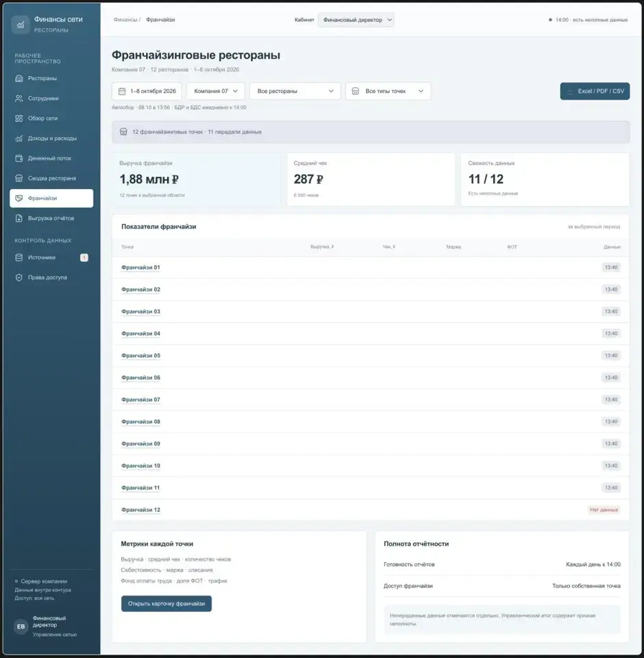Image resolution: width=644 pixels, height=658 pixels.
Task: Open the Франчайзи 12 link
Action: (140, 510)
